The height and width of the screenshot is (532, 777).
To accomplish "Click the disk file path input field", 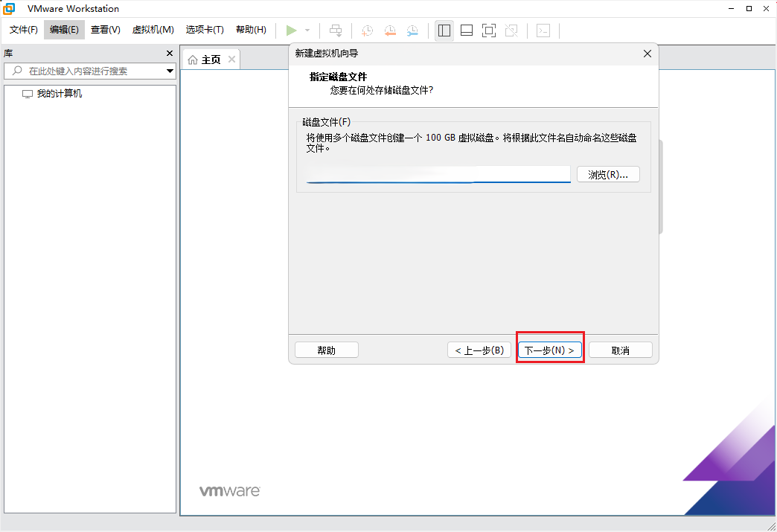I will point(438,174).
